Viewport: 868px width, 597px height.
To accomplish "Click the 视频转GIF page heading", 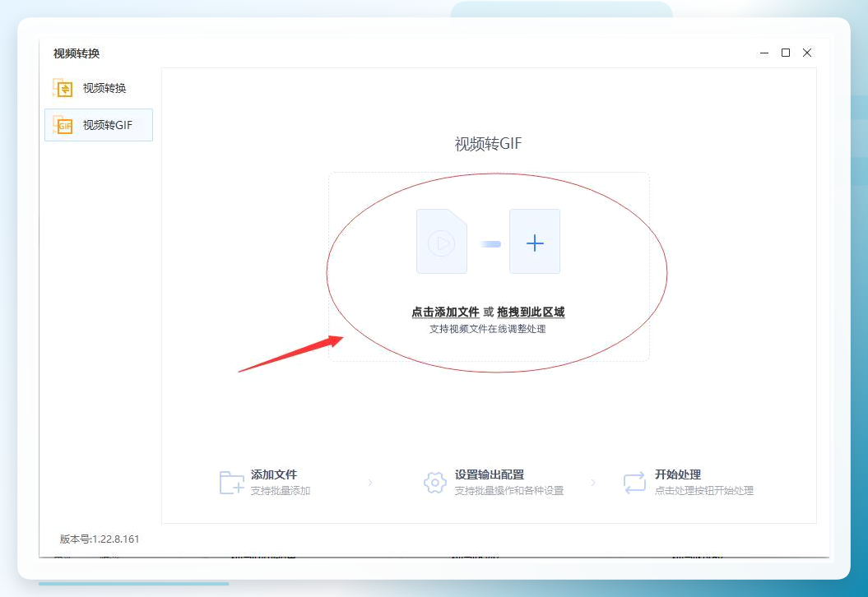I will tap(488, 144).
